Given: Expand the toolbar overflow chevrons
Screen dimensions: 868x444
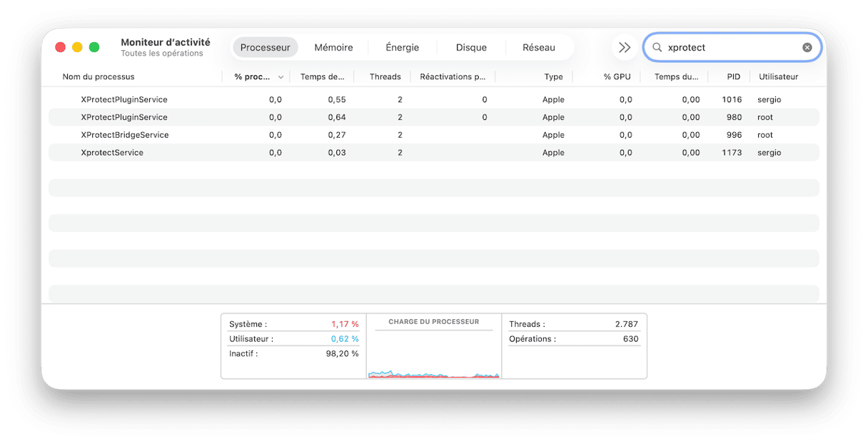Looking at the screenshot, I should pyautogui.click(x=625, y=48).
